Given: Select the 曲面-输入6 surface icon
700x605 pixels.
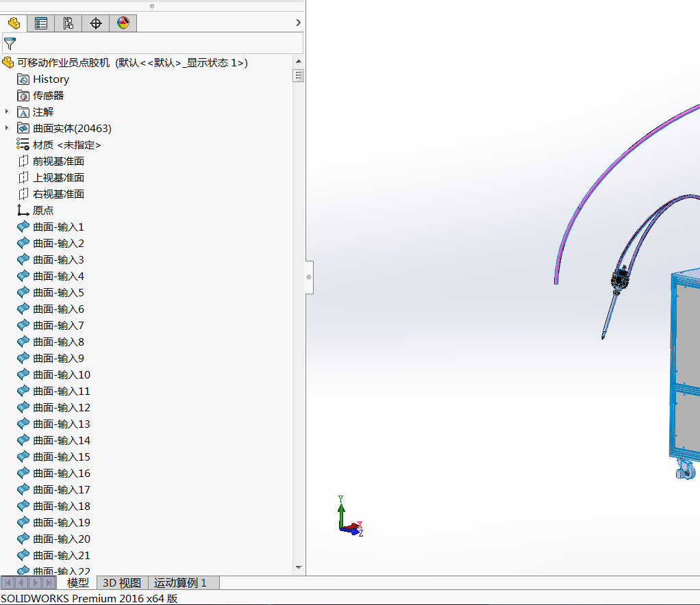Looking at the screenshot, I should 23,309.
